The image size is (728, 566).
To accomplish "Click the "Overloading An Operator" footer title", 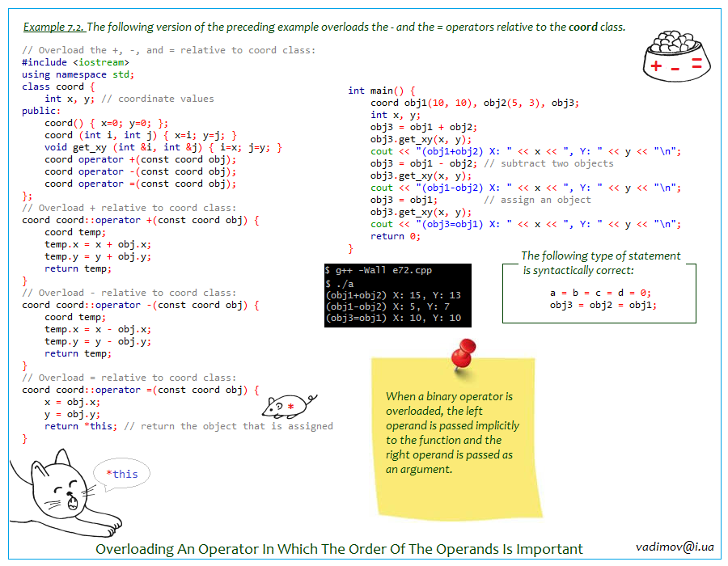I will (339, 549).
